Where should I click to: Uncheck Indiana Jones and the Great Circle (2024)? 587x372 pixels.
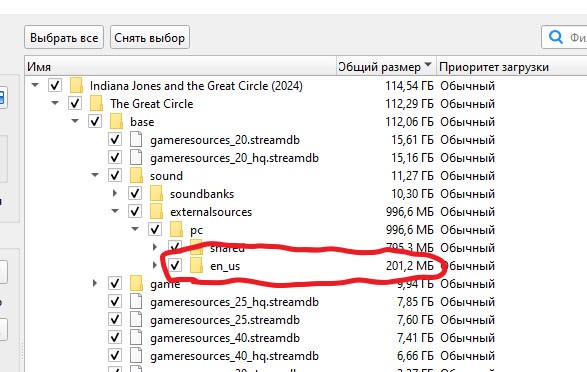pos(55,85)
